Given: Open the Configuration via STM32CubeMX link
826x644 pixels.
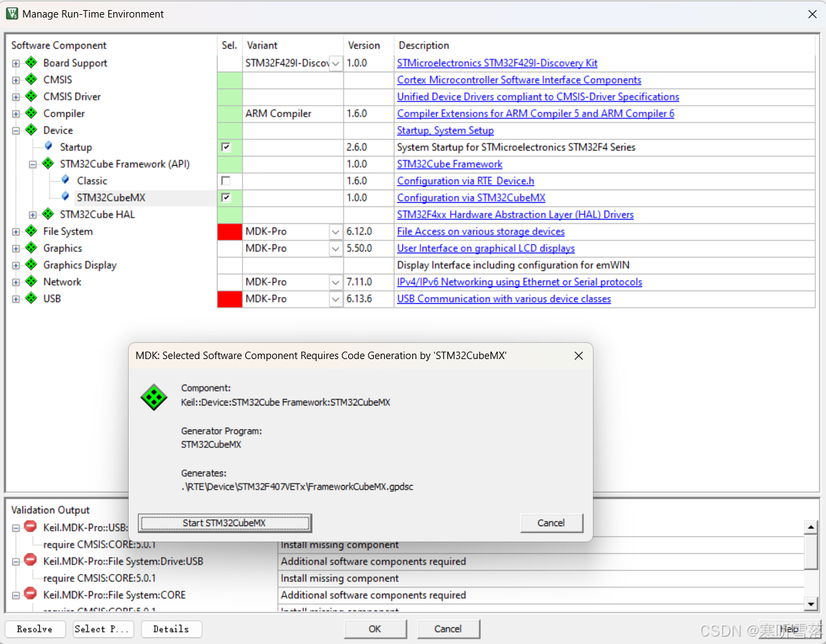Looking at the screenshot, I should point(471,197).
